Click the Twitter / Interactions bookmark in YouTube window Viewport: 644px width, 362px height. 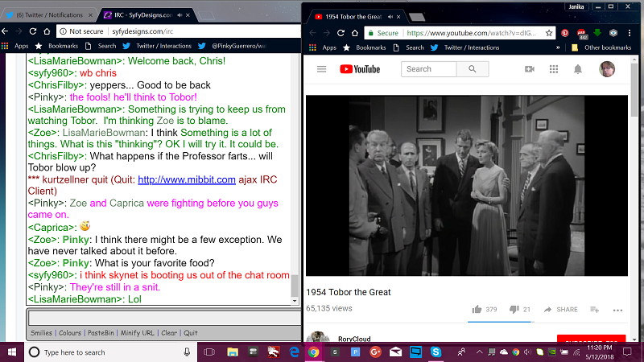pyautogui.click(x=465, y=47)
